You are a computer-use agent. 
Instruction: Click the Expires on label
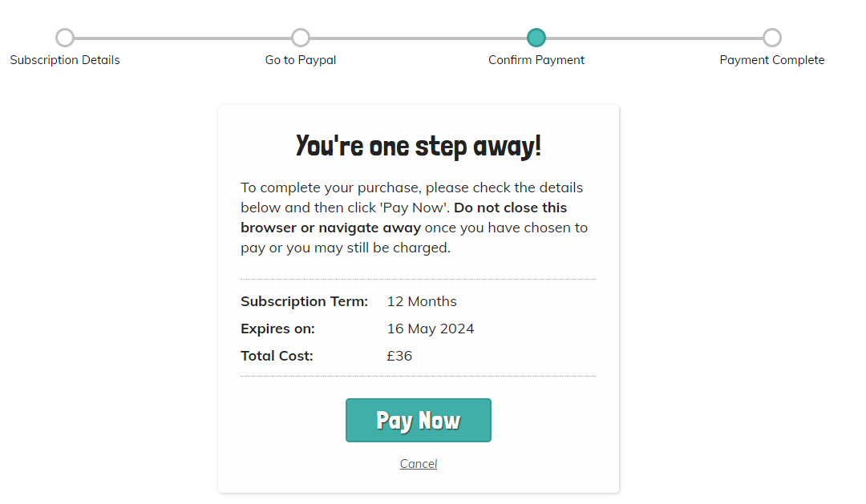(277, 329)
